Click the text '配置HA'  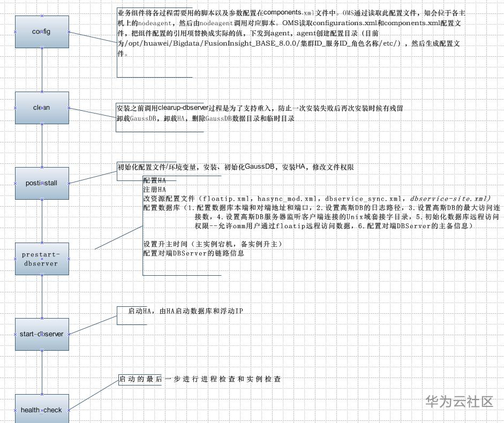pyautogui.click(x=155, y=180)
